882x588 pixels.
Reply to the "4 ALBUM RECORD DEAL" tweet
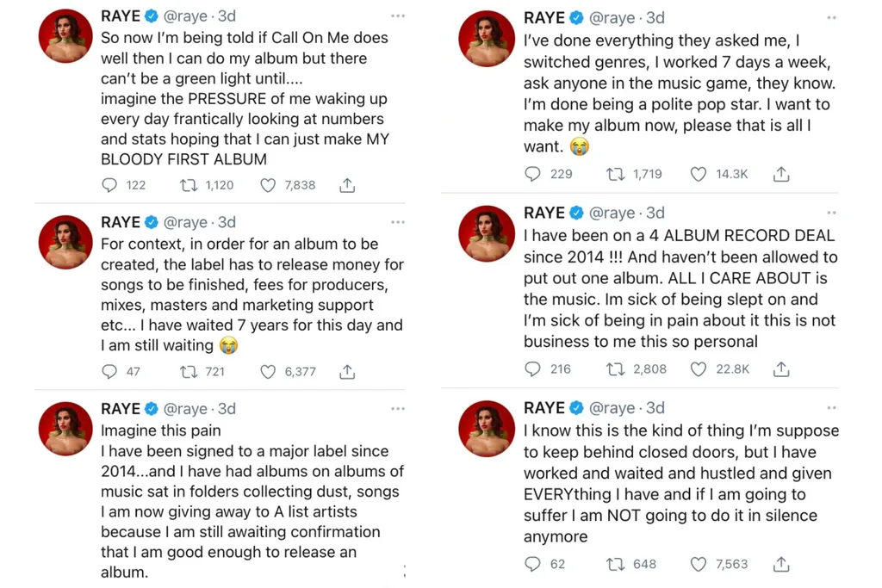tap(533, 368)
